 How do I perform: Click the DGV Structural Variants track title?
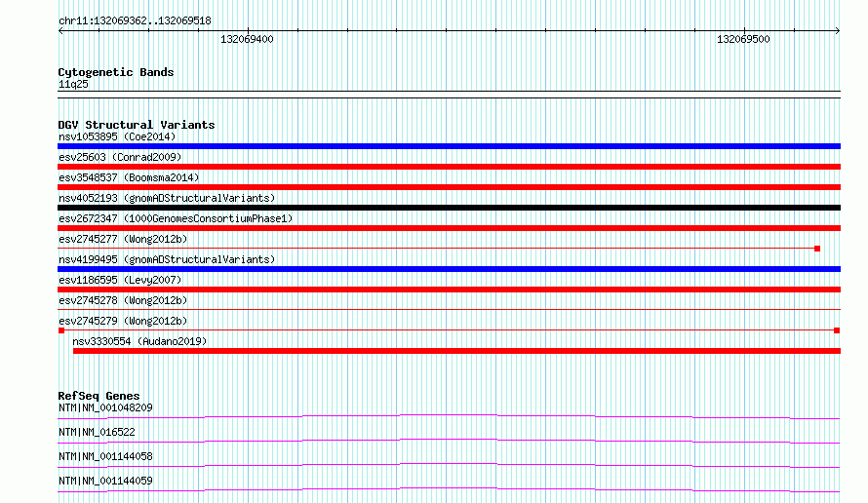coord(137,125)
